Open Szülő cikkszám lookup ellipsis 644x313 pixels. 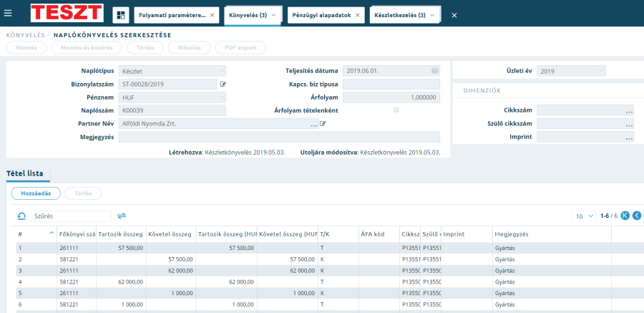point(629,124)
